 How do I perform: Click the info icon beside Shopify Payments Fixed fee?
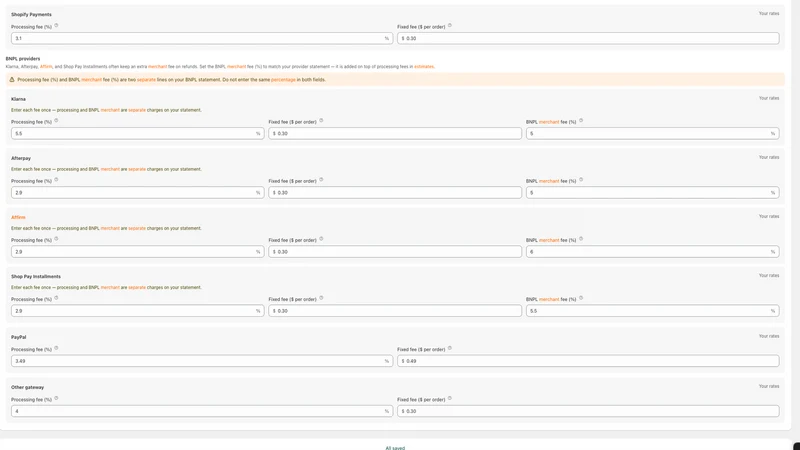449,26
